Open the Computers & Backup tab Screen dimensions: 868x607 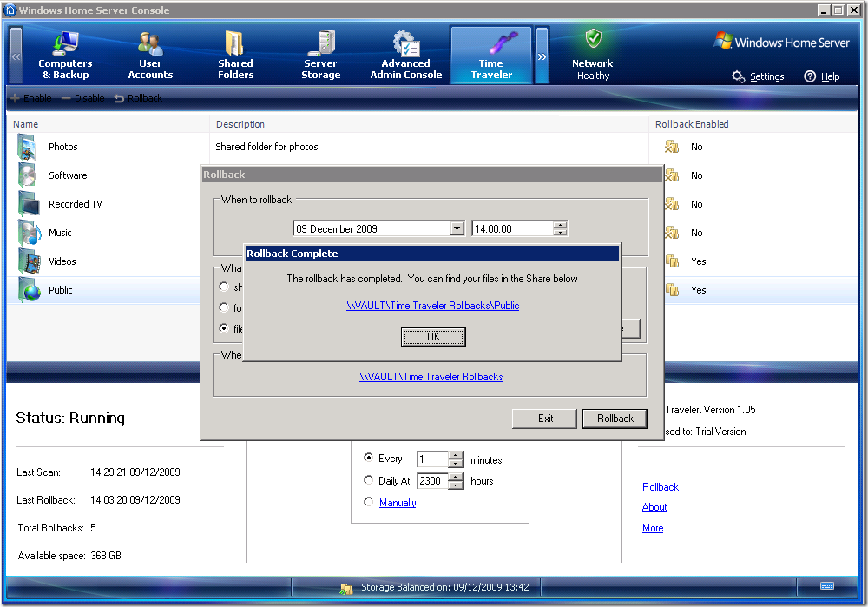click(x=65, y=56)
